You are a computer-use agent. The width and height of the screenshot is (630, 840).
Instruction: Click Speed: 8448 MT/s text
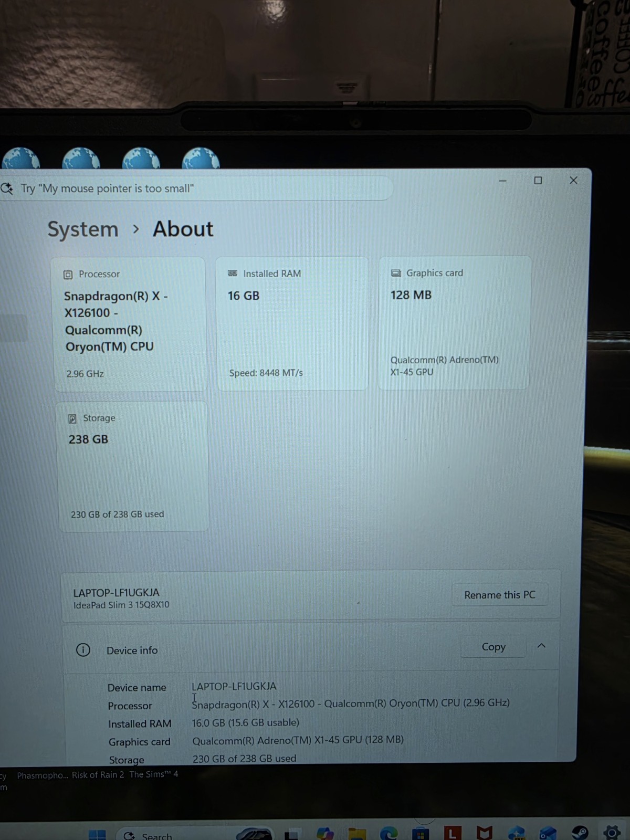pyautogui.click(x=266, y=373)
